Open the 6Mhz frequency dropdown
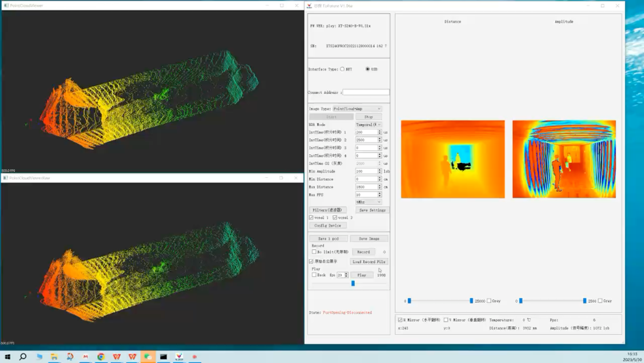644x363 pixels. coord(369,202)
